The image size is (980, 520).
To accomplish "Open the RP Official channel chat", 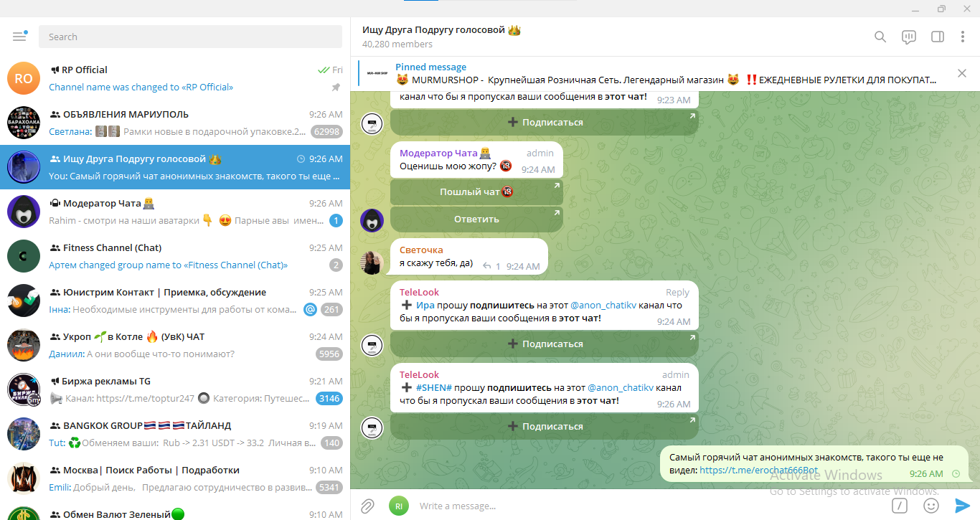I will 175,78.
